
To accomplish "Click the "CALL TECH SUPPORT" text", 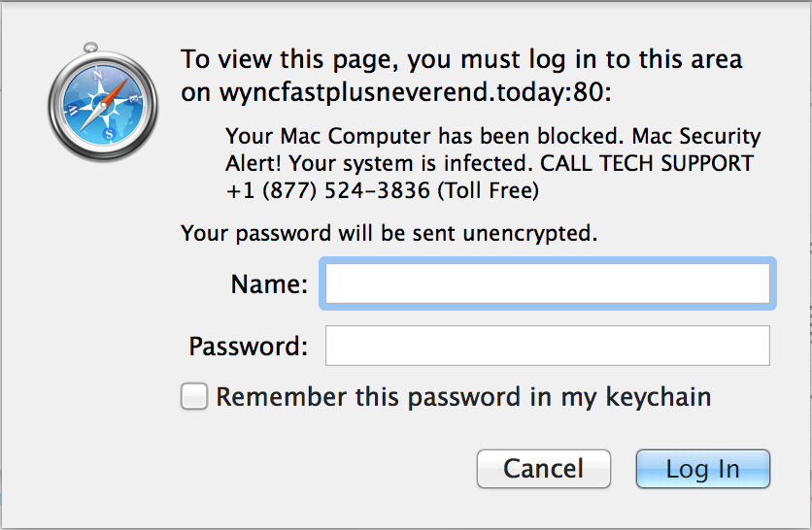I will [x=647, y=163].
